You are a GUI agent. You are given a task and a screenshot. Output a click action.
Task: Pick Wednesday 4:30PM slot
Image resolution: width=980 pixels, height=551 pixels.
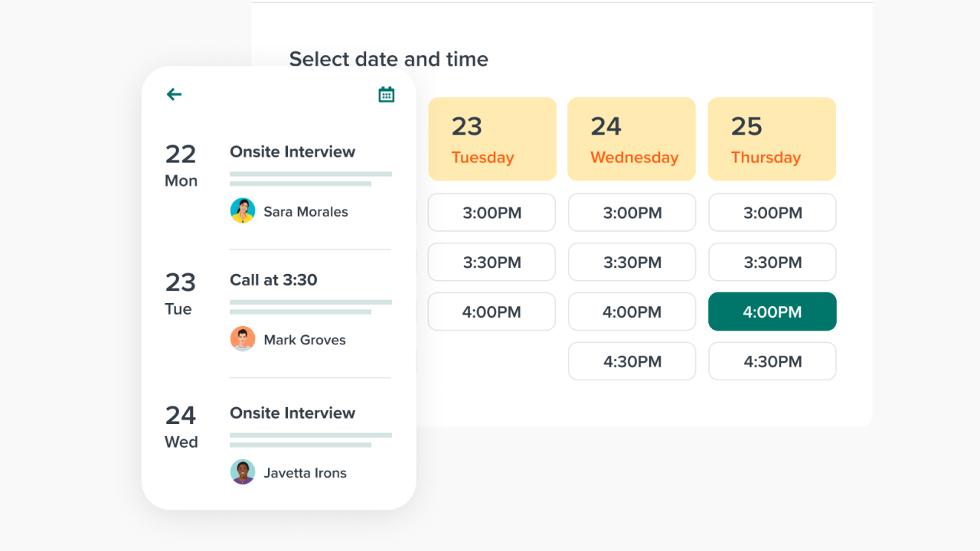[632, 361]
